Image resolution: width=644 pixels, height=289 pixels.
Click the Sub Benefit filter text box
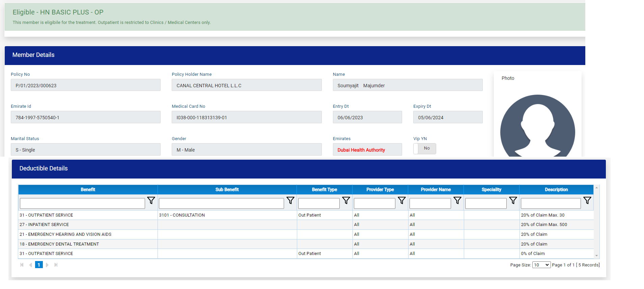(221, 203)
